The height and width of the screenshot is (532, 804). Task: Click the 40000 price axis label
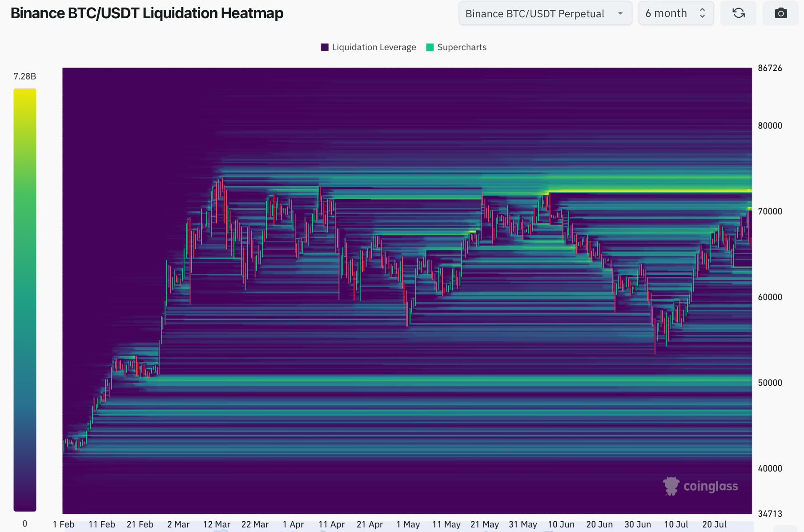770,469
